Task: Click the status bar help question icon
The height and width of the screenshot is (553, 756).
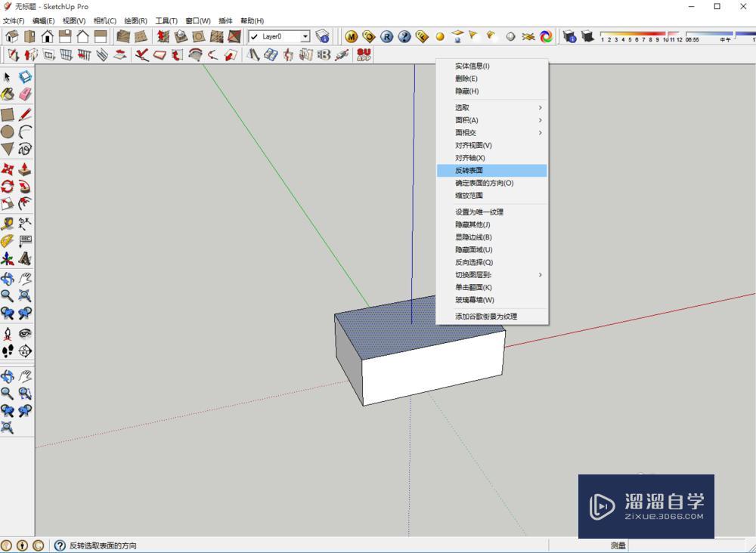Action: (60, 545)
